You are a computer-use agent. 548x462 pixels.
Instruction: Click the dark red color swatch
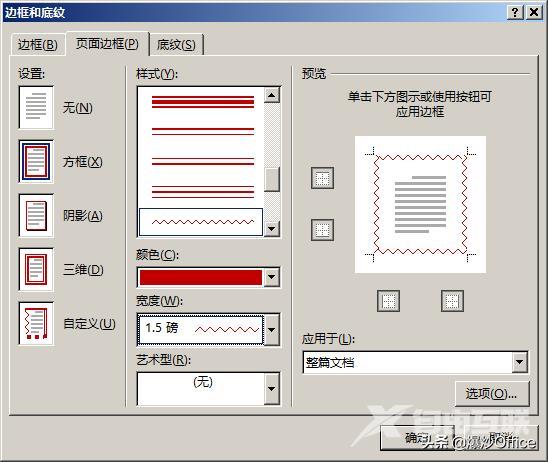pos(201,277)
